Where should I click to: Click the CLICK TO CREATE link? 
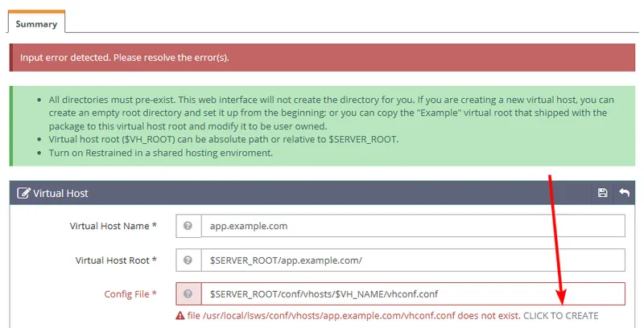pos(561,316)
